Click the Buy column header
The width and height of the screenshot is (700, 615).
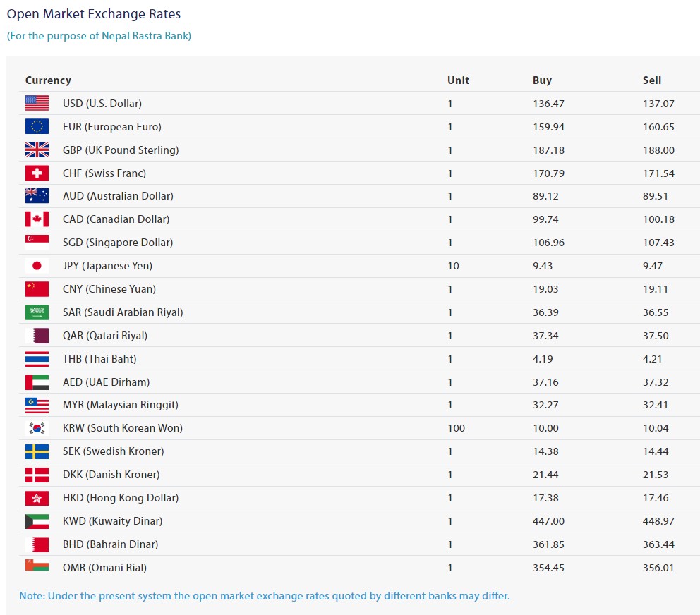pos(542,80)
